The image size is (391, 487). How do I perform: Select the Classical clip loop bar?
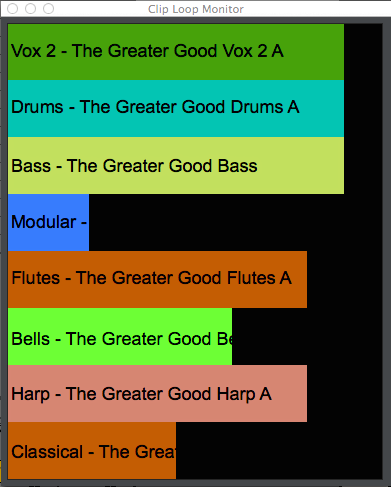coord(92,451)
